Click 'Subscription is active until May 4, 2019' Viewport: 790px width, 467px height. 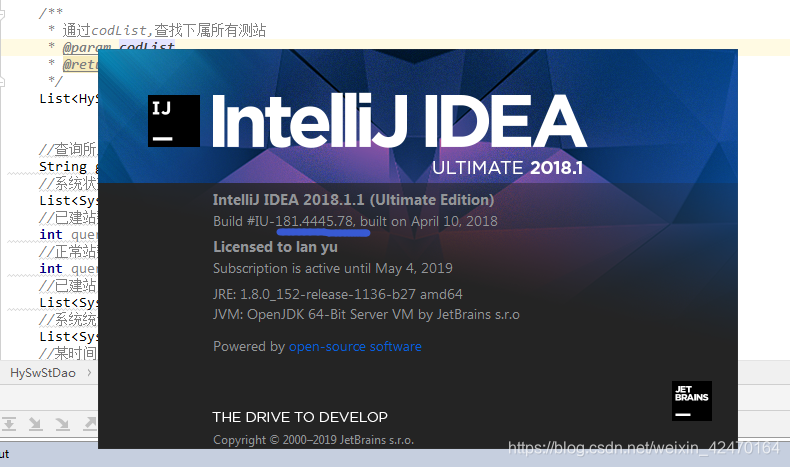[x=333, y=268]
